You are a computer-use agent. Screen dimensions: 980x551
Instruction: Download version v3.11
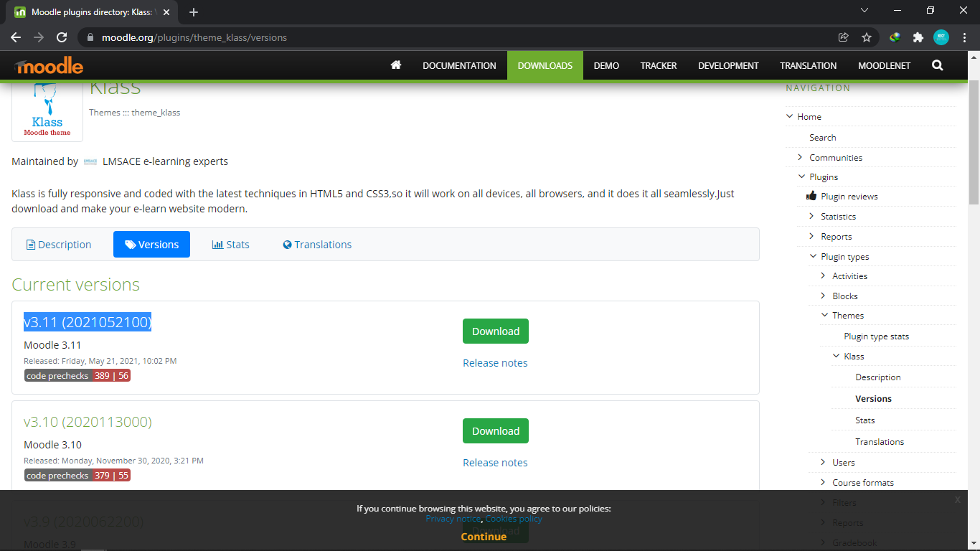tap(496, 331)
